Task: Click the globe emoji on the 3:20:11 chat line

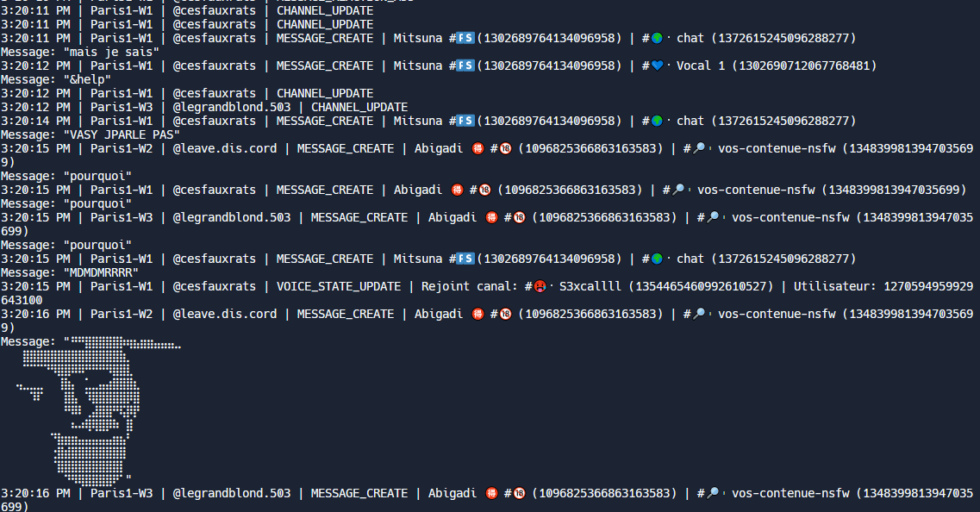Action: (657, 39)
